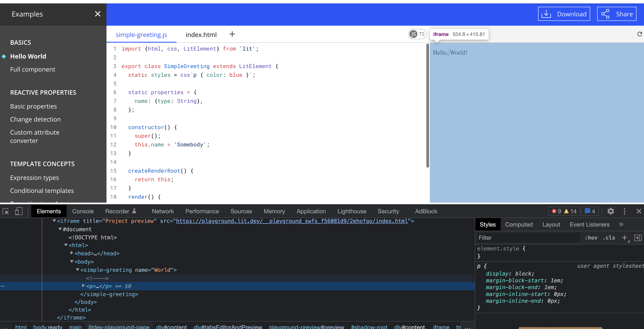Screen dimensions: 644x329
Task: Switch to the simple-greeting.js tab
Action: click(x=141, y=34)
